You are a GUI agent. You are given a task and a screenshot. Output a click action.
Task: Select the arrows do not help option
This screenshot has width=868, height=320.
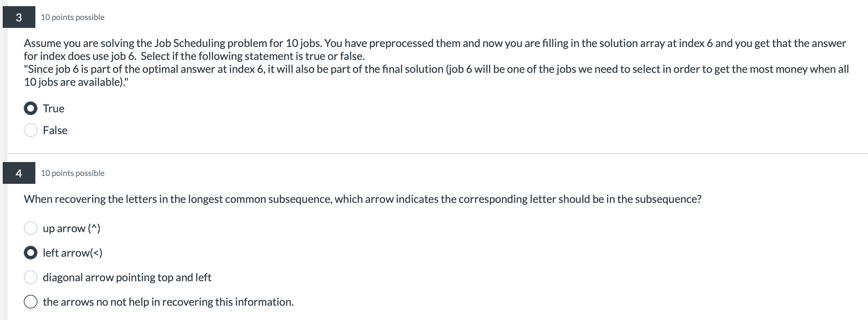coord(31,301)
